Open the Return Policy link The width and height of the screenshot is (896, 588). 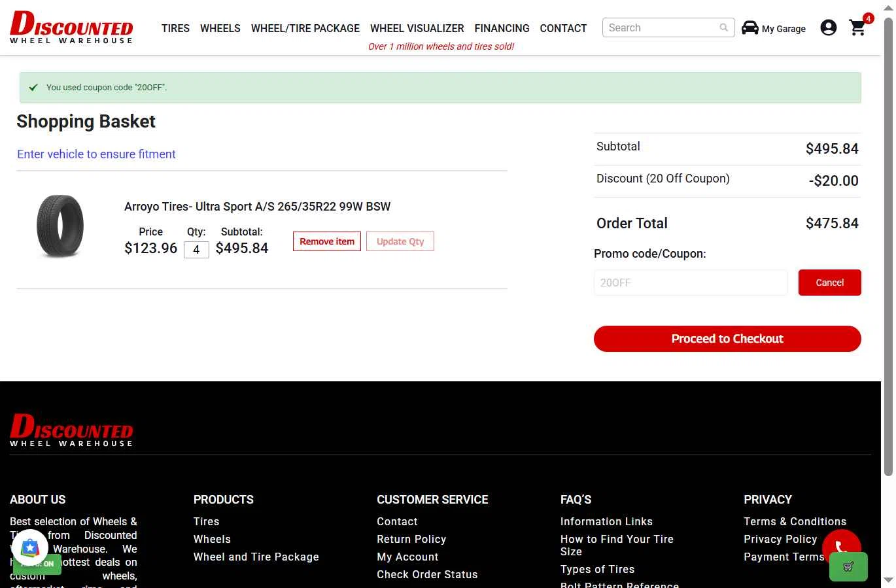tap(411, 539)
